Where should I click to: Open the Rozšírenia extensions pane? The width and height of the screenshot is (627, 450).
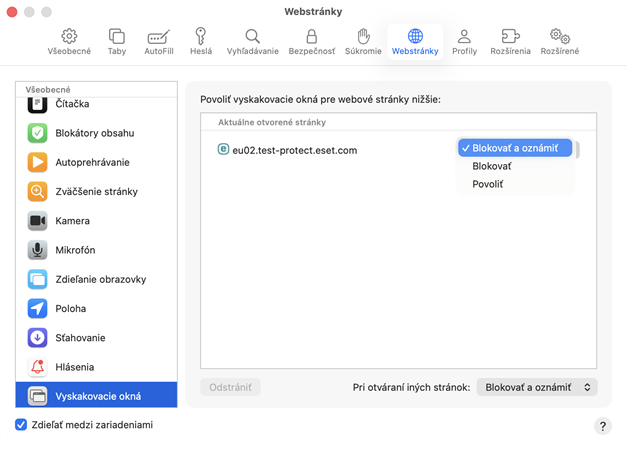[x=510, y=41]
